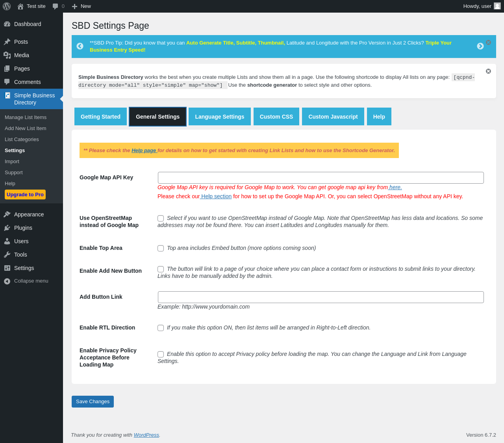The height and width of the screenshot is (443, 504).
Task: Open the Help section link
Action: (x=216, y=196)
